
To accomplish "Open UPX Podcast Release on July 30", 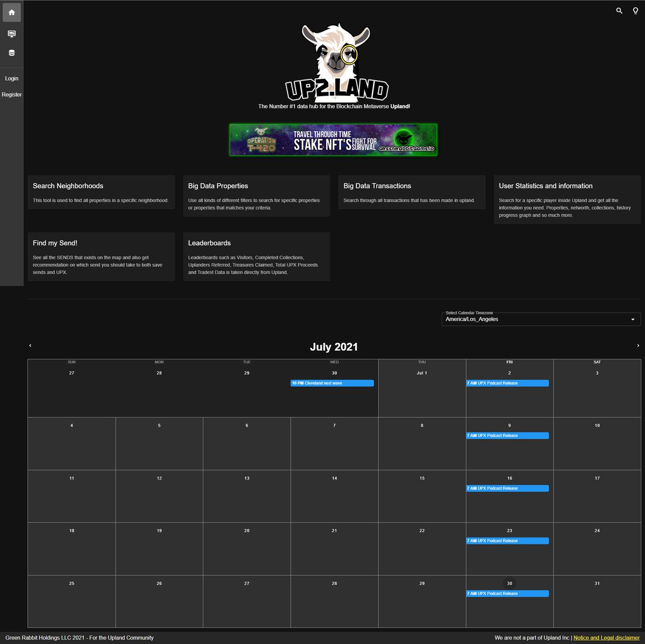I will (x=507, y=593).
